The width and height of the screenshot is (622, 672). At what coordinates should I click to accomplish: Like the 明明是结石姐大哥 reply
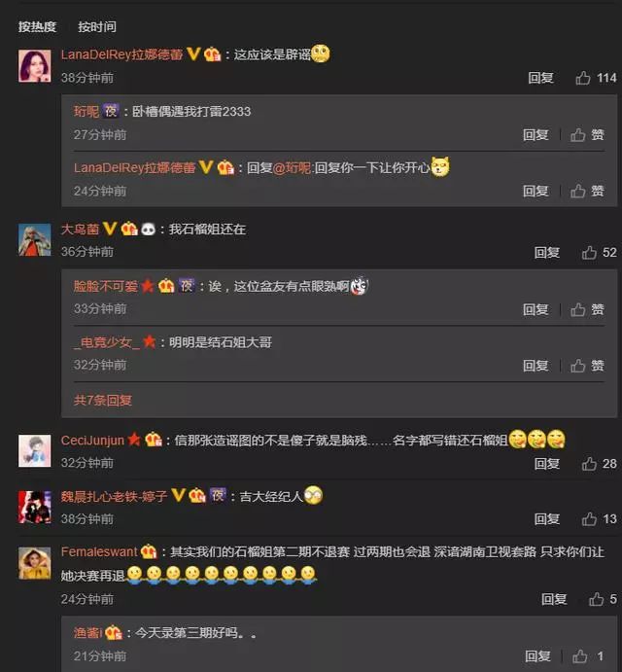[587, 366]
